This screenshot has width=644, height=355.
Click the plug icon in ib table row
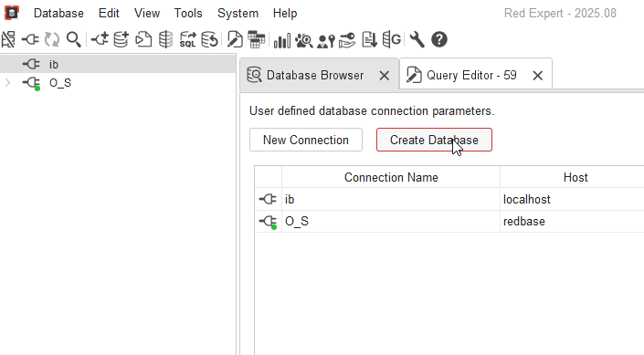tap(268, 200)
